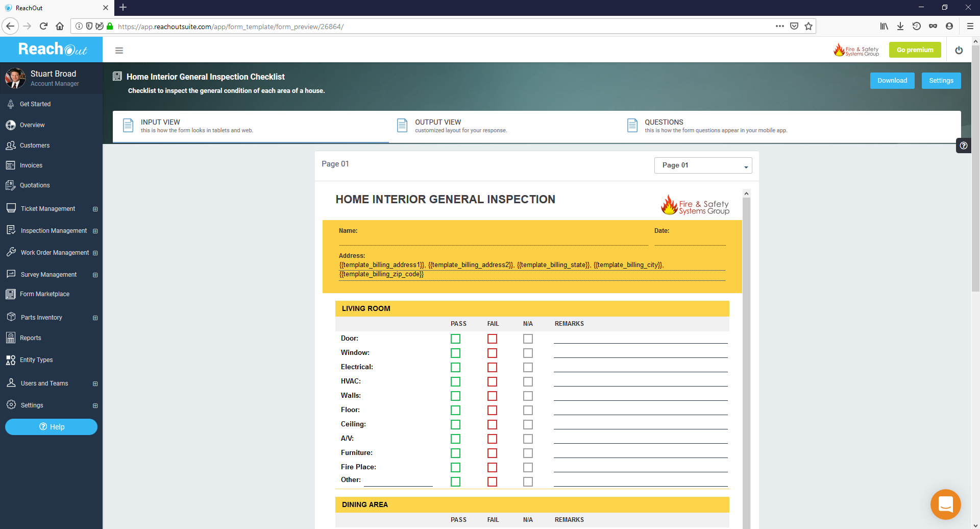This screenshot has width=980, height=529.
Task: Click the Fire & Safety Systems Group header logo
Action: point(856,50)
